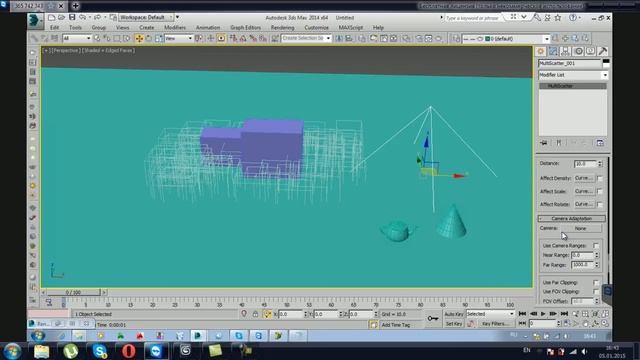
Task: Open the Display command panel tab
Action: [x=591, y=51]
